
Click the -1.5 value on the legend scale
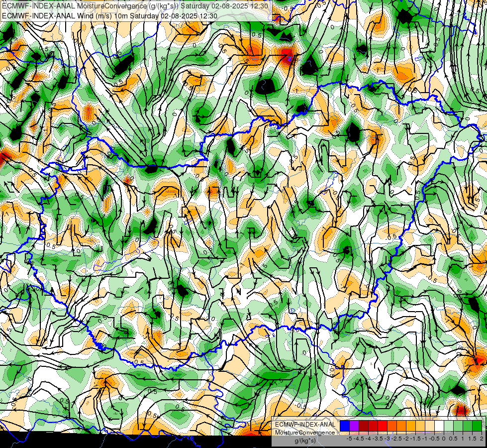point(415,439)
